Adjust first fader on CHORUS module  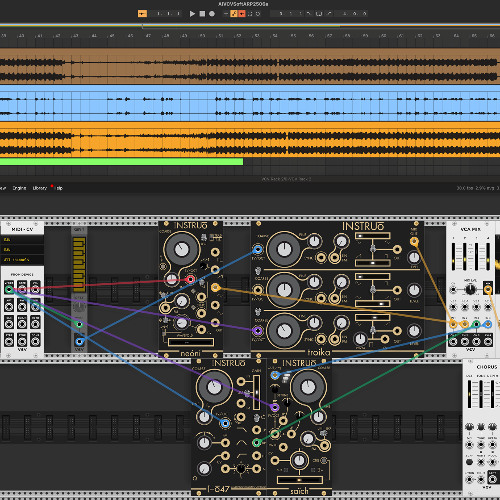point(469,394)
